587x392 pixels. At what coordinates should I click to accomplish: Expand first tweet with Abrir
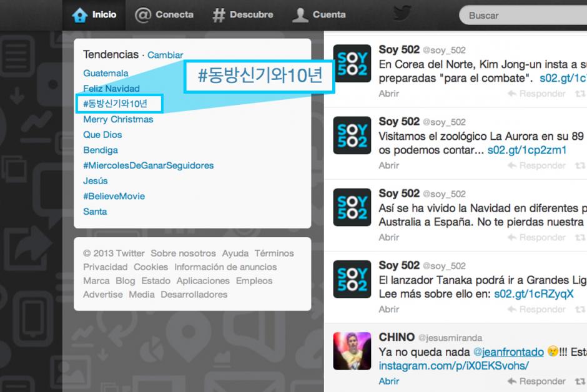tap(388, 94)
